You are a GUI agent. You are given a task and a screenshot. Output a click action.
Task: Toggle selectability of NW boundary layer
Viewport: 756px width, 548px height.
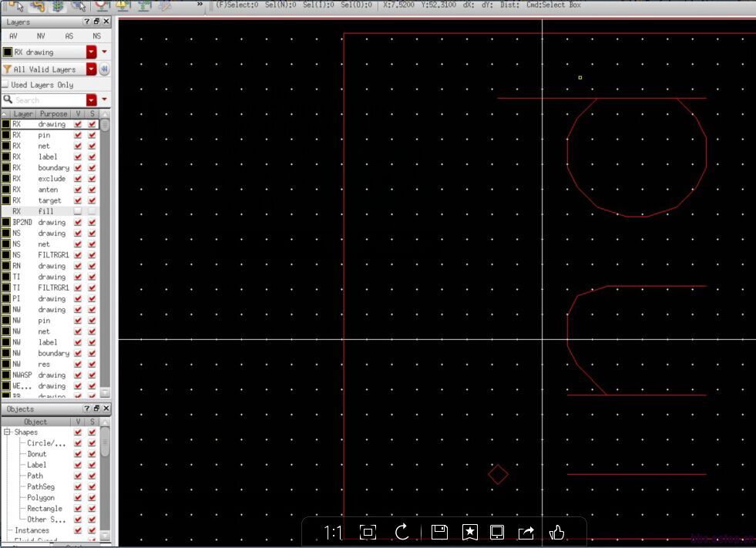click(x=92, y=353)
